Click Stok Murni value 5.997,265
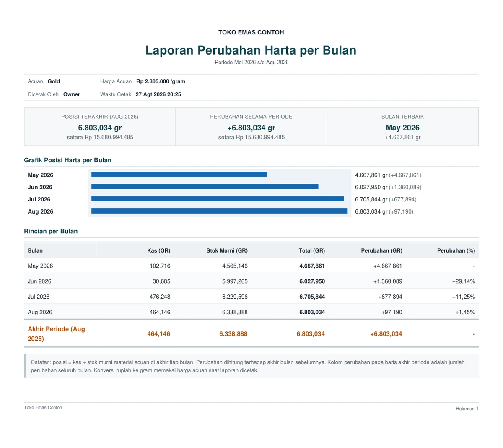The image size is (503, 448). [235, 281]
